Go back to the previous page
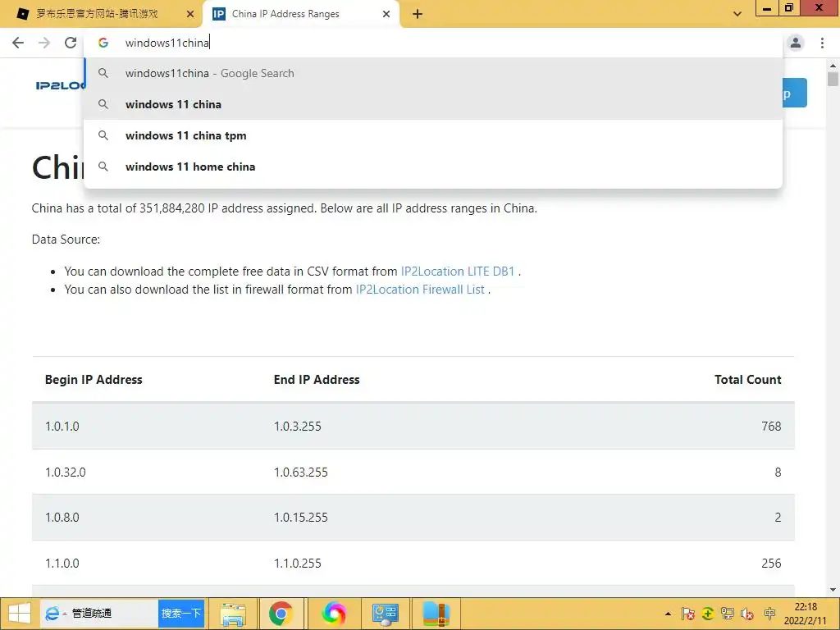840x630 pixels. 18,43
